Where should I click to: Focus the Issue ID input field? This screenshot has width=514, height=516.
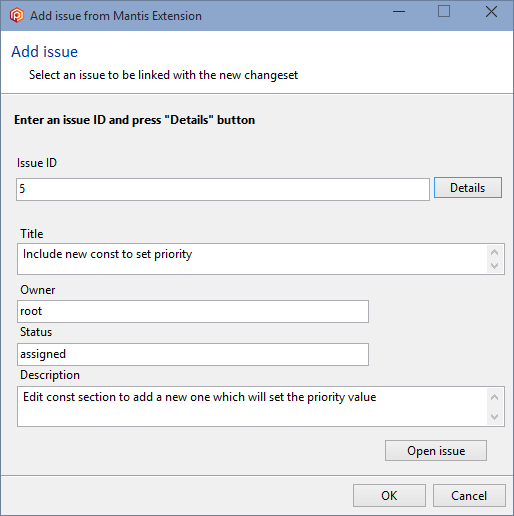click(x=223, y=189)
